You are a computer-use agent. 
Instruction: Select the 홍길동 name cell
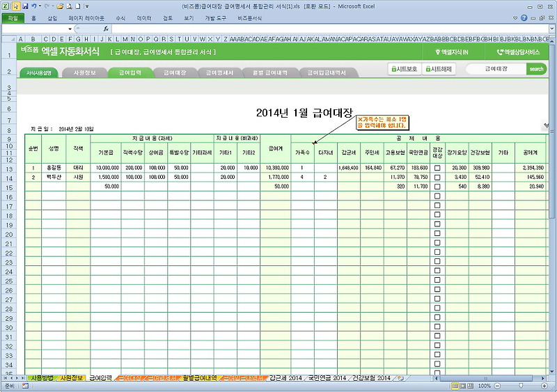[x=54, y=168]
